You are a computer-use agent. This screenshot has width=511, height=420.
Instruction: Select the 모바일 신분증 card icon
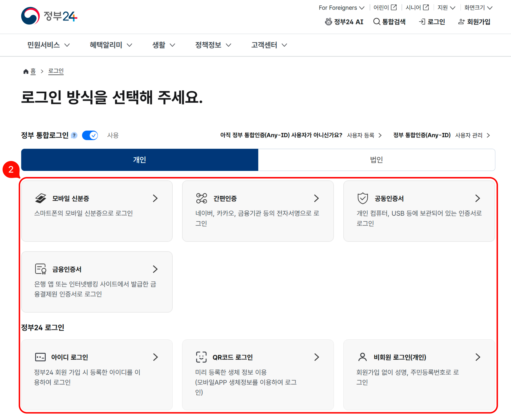pos(41,198)
